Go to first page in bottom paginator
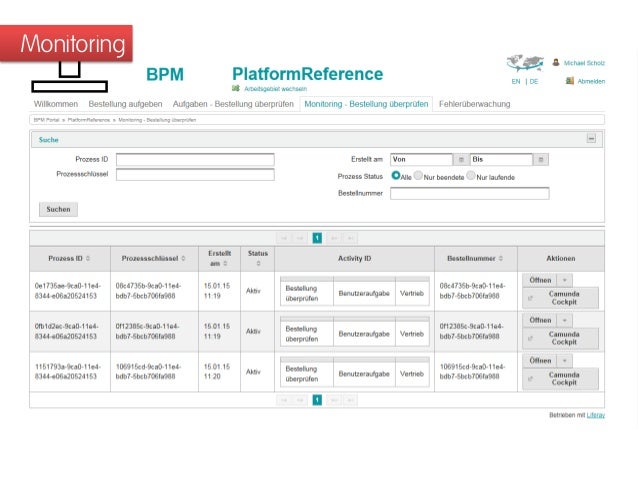The image size is (638, 479). click(284, 400)
